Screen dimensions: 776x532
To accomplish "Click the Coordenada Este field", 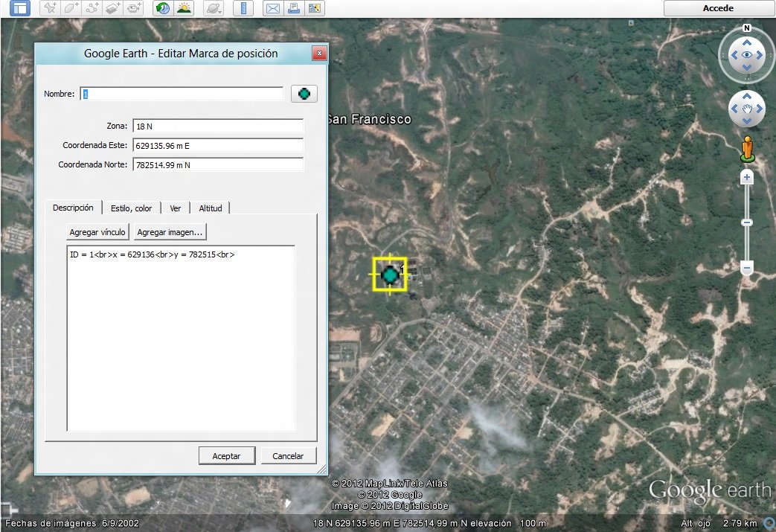I will point(218,146).
